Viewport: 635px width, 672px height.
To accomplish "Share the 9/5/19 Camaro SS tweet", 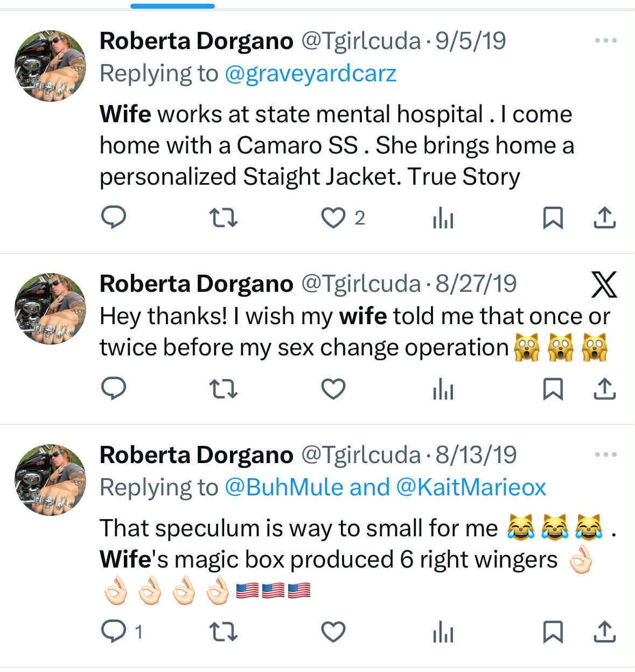I will tap(604, 218).
